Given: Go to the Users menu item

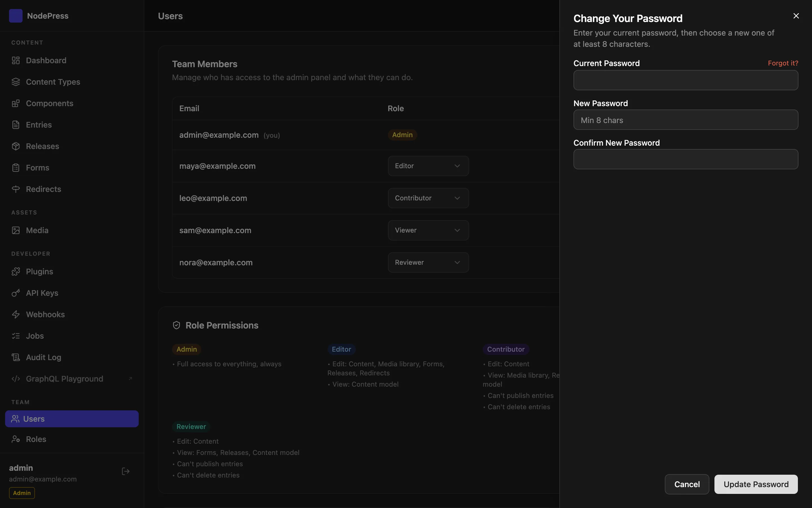Looking at the screenshot, I should pyautogui.click(x=72, y=419).
